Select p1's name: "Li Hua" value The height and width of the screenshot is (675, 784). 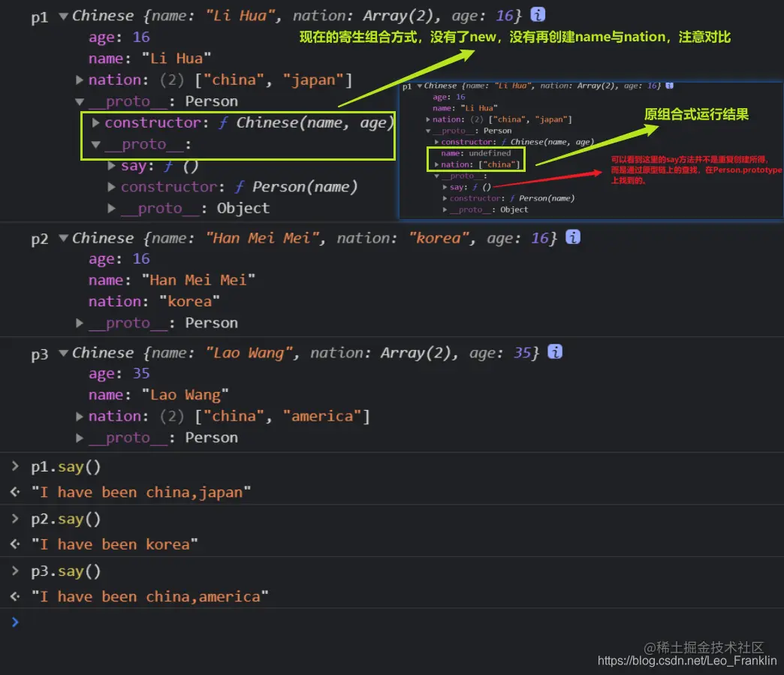(176, 59)
